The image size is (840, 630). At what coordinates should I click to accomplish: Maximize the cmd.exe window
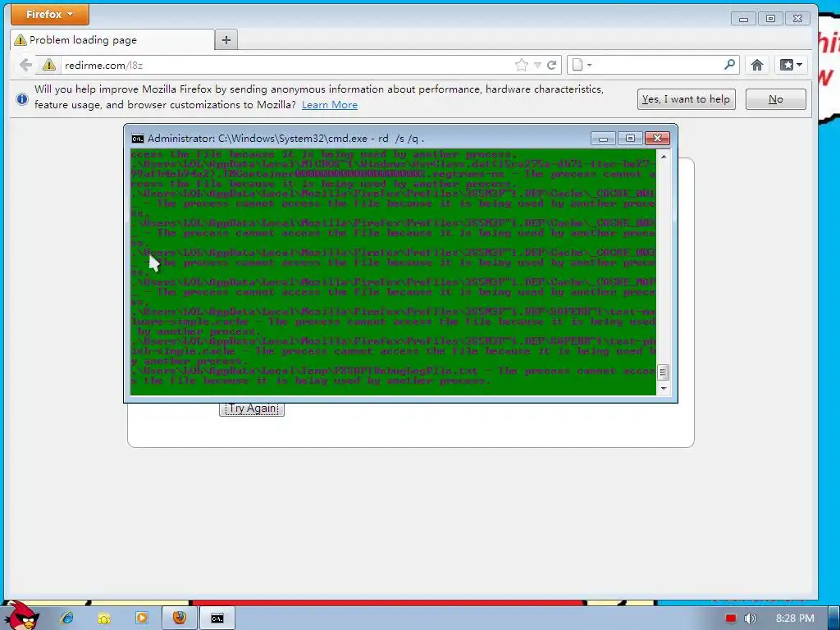point(630,139)
